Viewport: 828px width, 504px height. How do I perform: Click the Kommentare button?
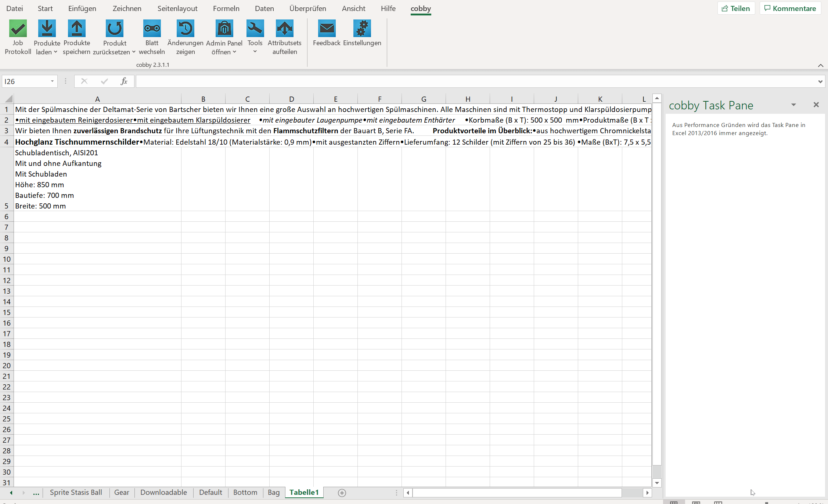[x=790, y=8]
